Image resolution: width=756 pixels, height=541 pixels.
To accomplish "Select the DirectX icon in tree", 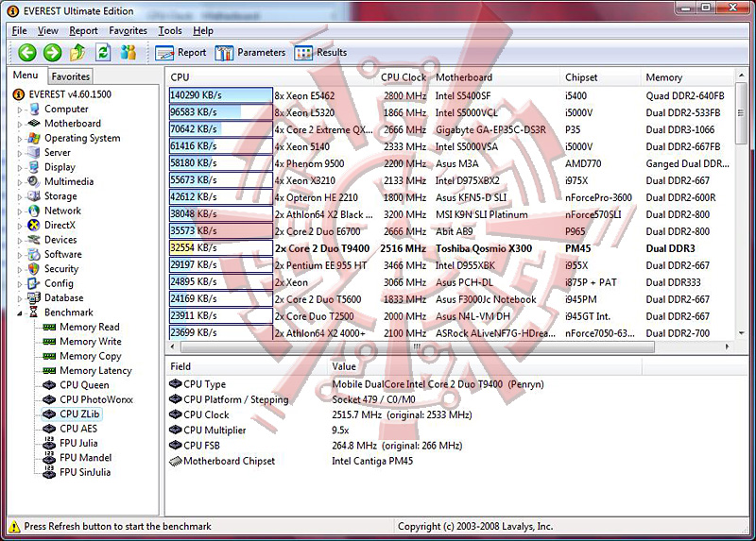I will pos(34,225).
